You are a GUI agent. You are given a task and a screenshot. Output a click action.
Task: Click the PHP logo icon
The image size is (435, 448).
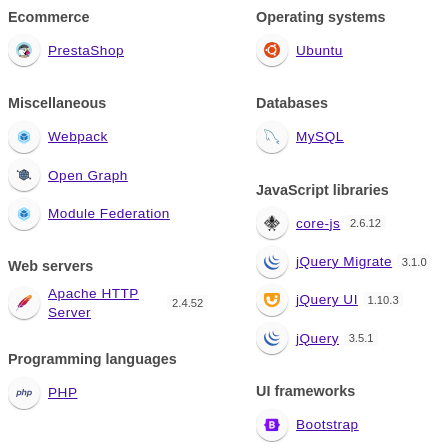pyautogui.click(x=24, y=393)
